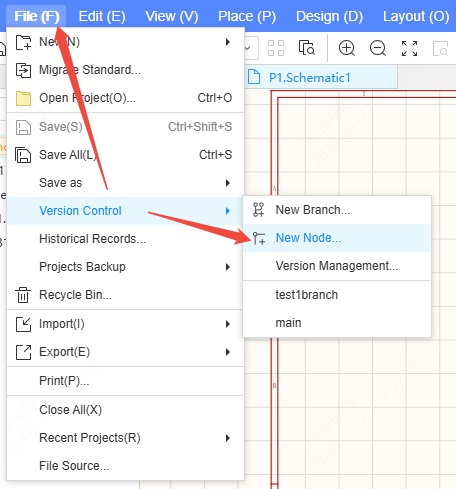This screenshot has height=489, width=456.
Task: Expand the Recent Projects(R) submenu arrow
Action: (x=228, y=438)
